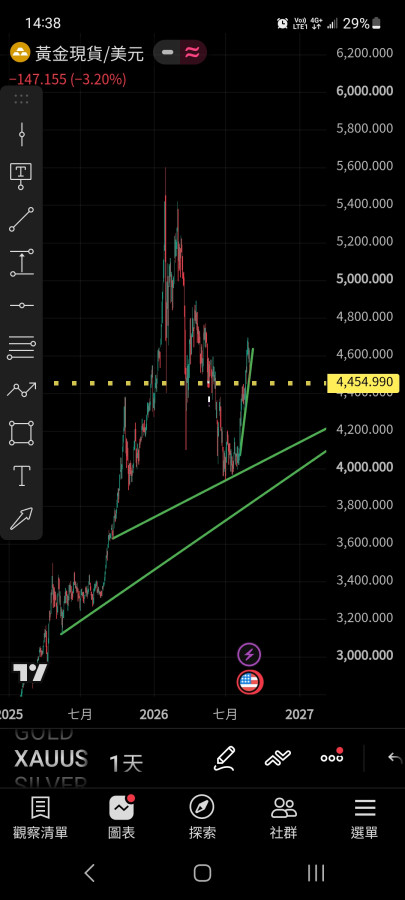This screenshot has height=900, width=405.
Task: Tap the pencil drawing mode button
Action: (x=224, y=758)
